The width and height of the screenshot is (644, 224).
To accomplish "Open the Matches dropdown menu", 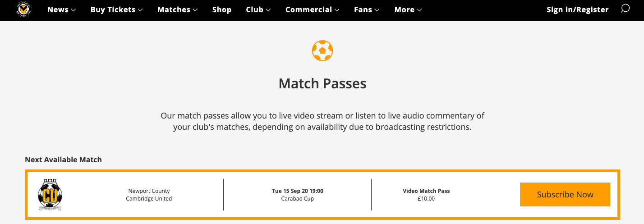I will click(177, 10).
